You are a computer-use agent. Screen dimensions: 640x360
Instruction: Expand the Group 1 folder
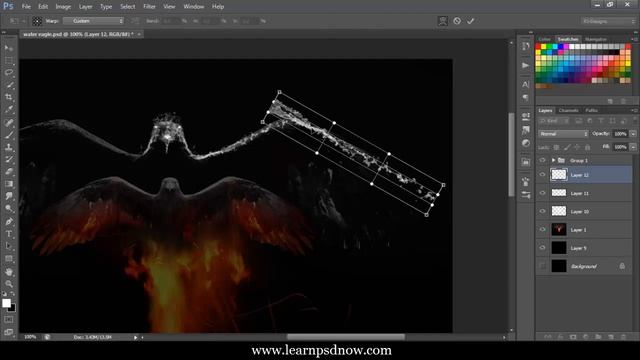point(553,160)
